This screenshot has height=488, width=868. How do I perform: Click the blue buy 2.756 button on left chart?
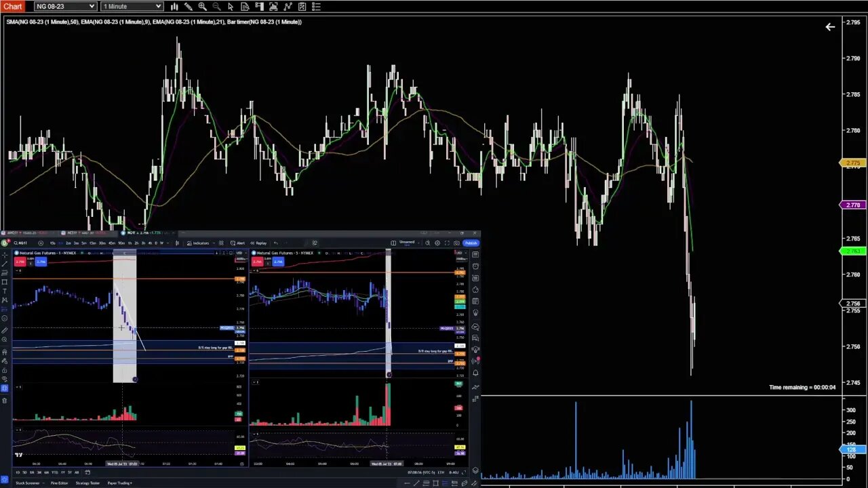pos(41,262)
